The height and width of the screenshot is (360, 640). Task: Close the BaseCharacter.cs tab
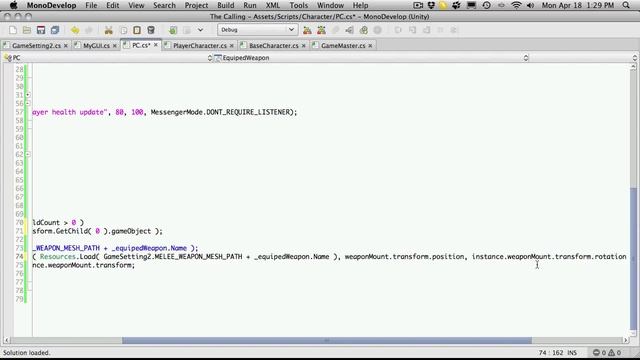(x=303, y=46)
